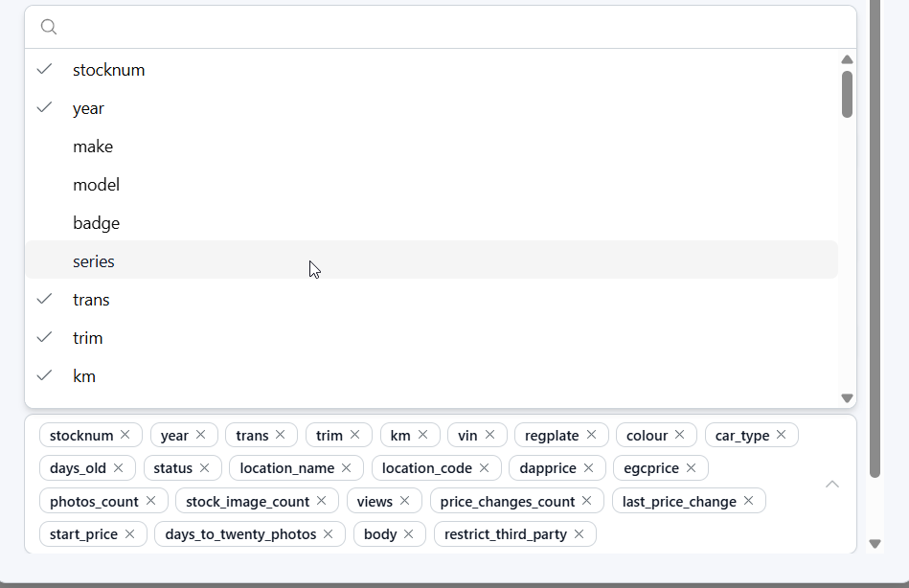Click the search magnifier icon

point(49,27)
